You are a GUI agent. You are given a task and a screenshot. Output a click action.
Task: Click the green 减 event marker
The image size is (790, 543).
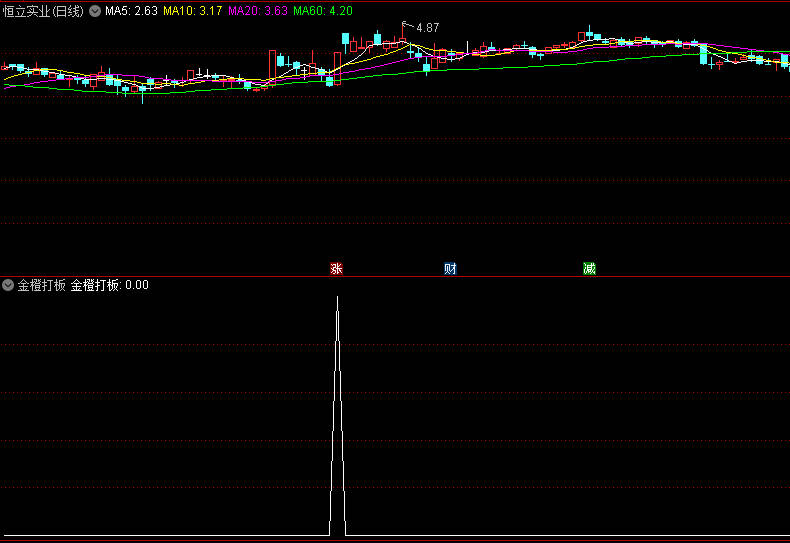(x=589, y=268)
